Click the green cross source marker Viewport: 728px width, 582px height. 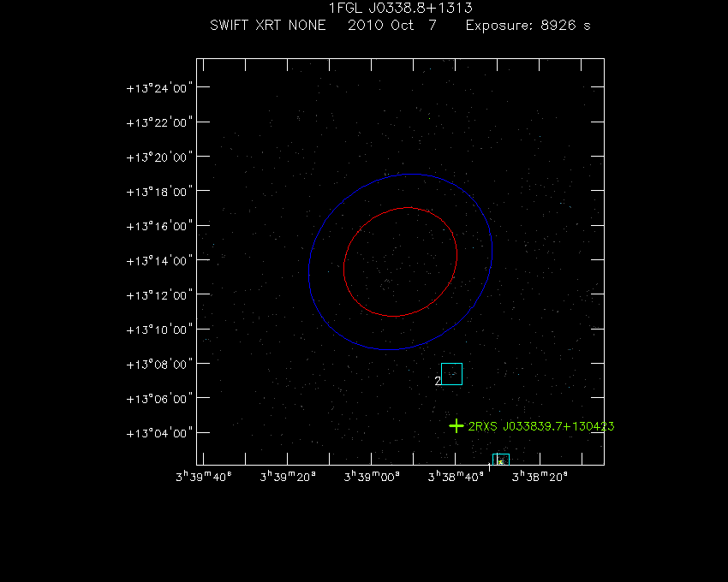[x=456, y=425]
